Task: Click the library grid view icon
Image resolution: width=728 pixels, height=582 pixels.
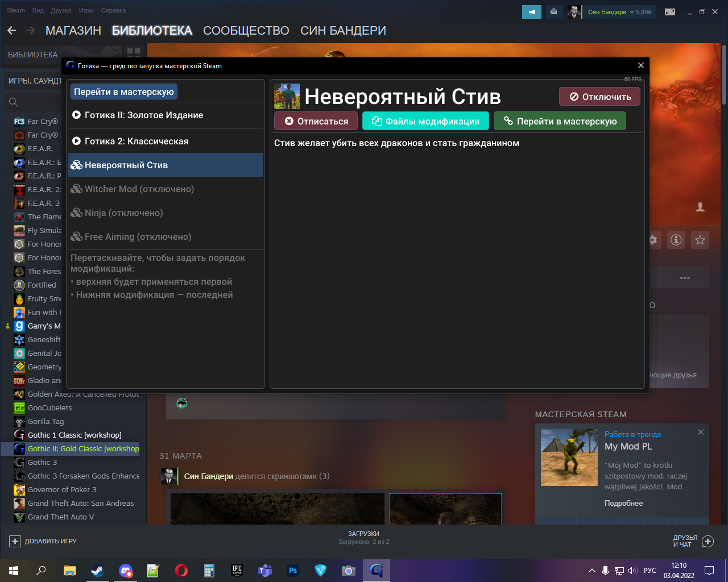Action: (x=134, y=53)
